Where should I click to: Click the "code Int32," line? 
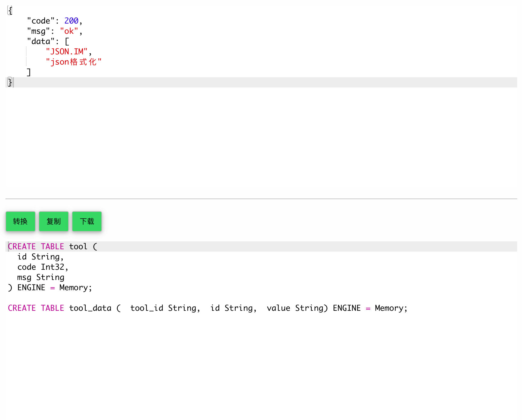pyautogui.click(x=43, y=267)
